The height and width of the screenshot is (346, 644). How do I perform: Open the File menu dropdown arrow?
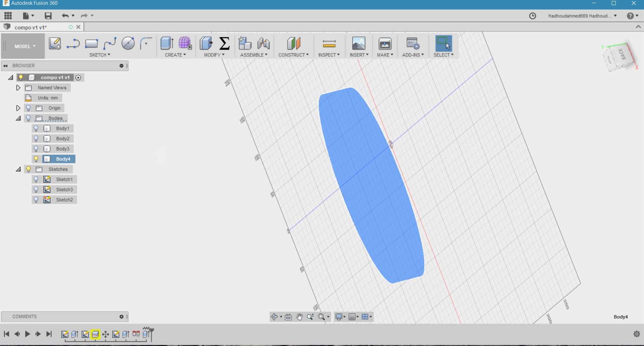33,16
